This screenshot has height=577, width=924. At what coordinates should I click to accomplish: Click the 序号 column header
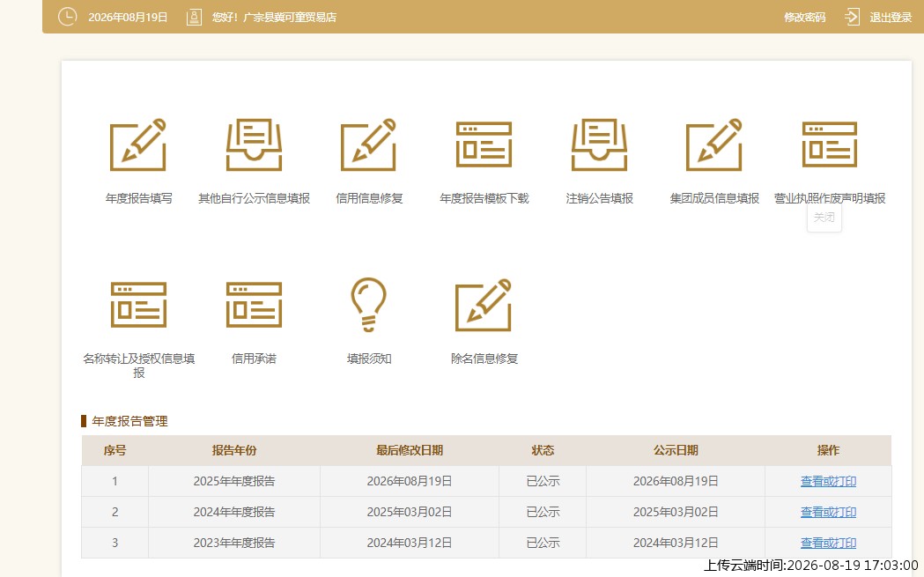point(115,450)
